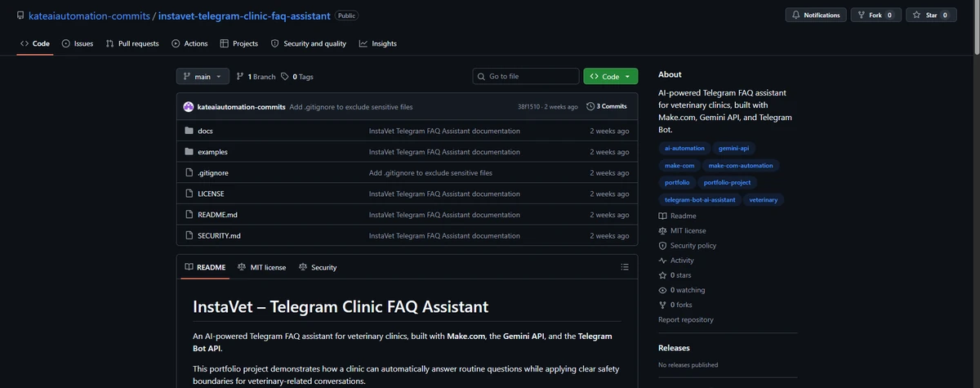Click the tag icon next to 0 Tags
Image resolution: width=980 pixels, height=388 pixels.
[285, 76]
